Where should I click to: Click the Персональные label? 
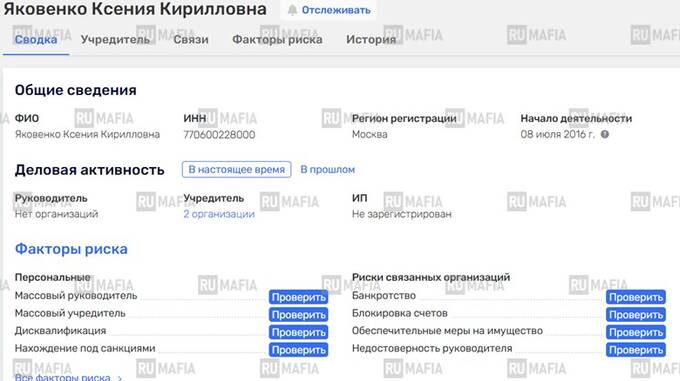coord(52,277)
